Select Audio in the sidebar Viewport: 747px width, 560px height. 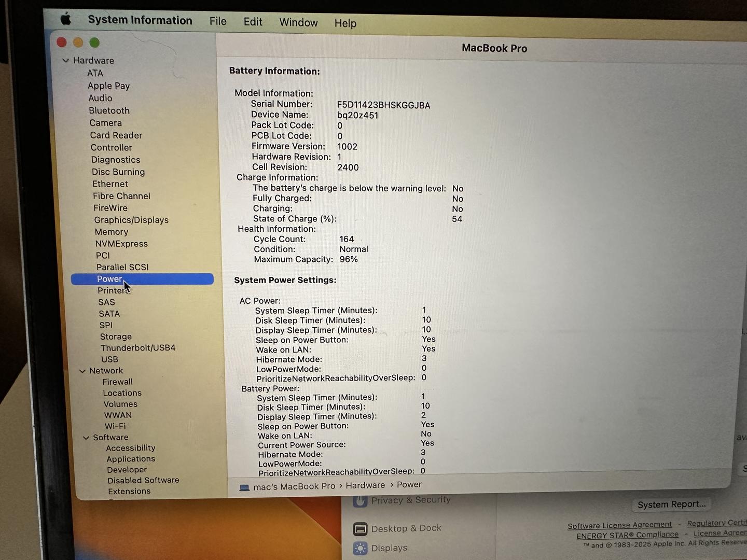(x=100, y=98)
